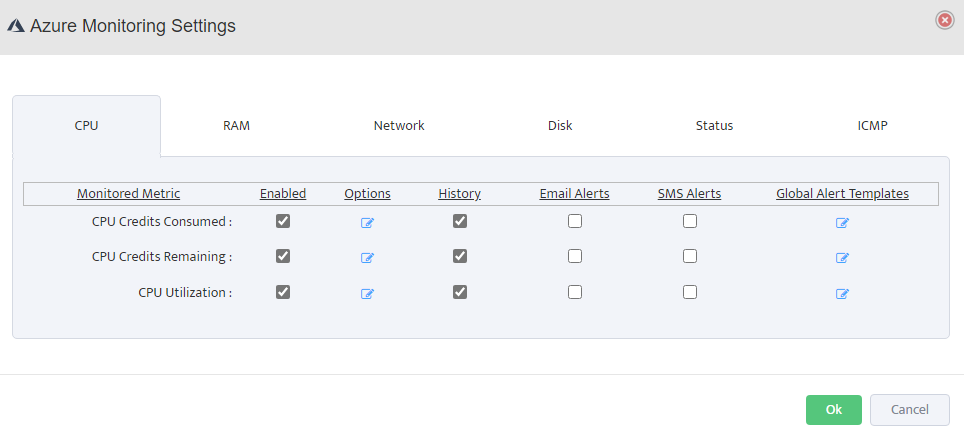Enable Email Alerts for CPU Utilization
The width and height of the screenshot is (964, 438).
575,292
